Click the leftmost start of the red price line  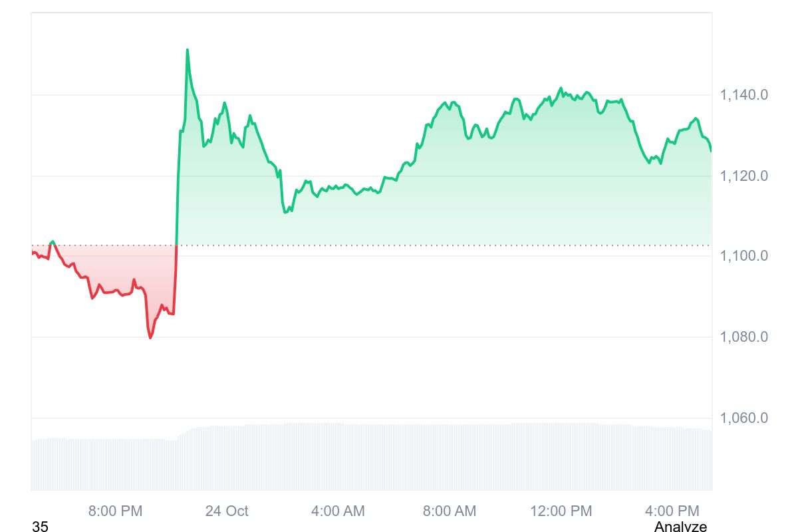click(32, 253)
